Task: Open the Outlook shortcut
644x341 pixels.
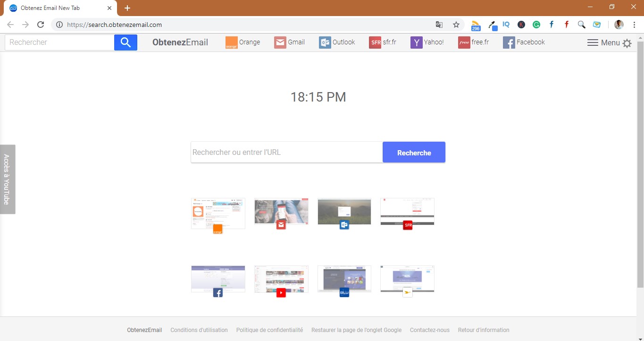Action: 337,42
